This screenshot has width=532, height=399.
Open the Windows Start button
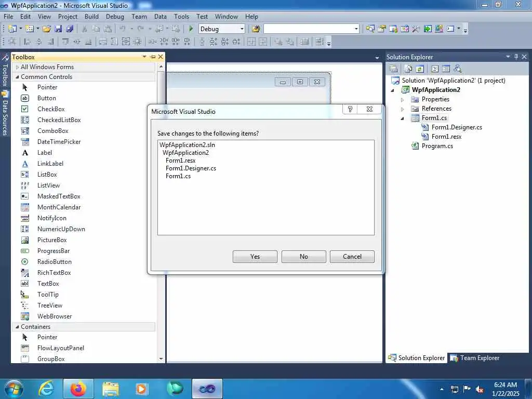(x=14, y=389)
